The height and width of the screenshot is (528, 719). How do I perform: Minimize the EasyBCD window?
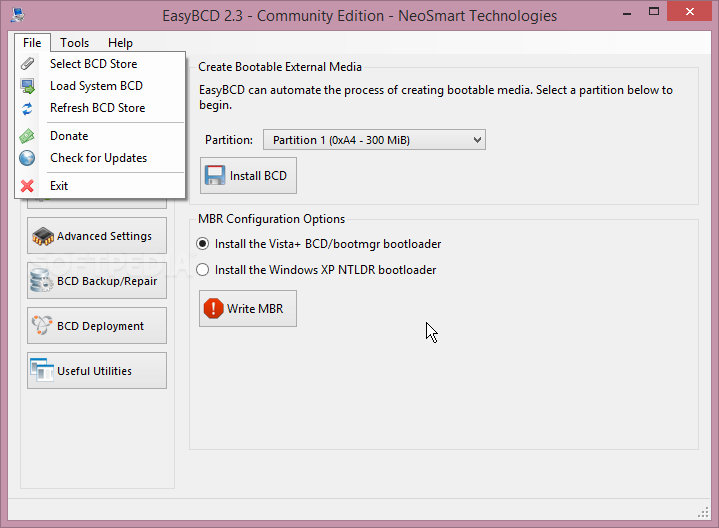point(627,14)
